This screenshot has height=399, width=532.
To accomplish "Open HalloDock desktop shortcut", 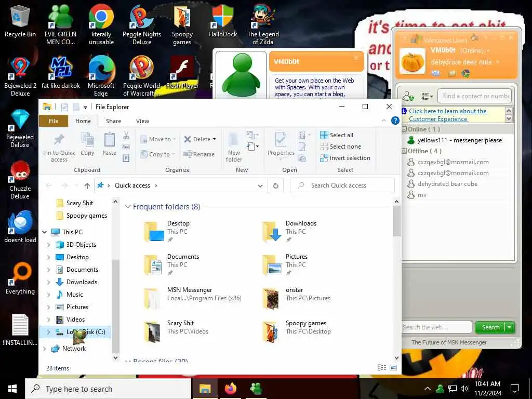I will 222,21.
